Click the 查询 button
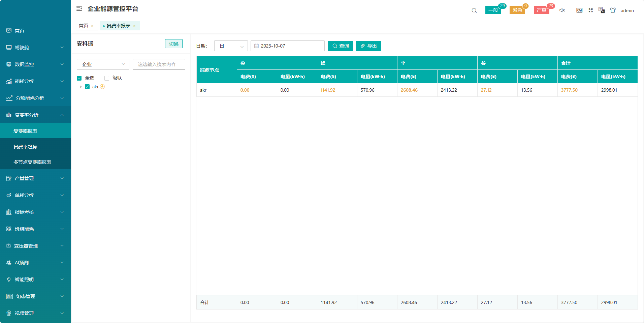The width and height of the screenshot is (644, 323). pos(341,46)
